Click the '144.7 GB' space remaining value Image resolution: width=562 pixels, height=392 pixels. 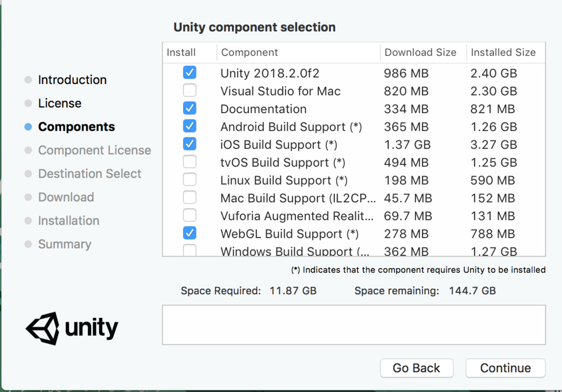pos(473,290)
